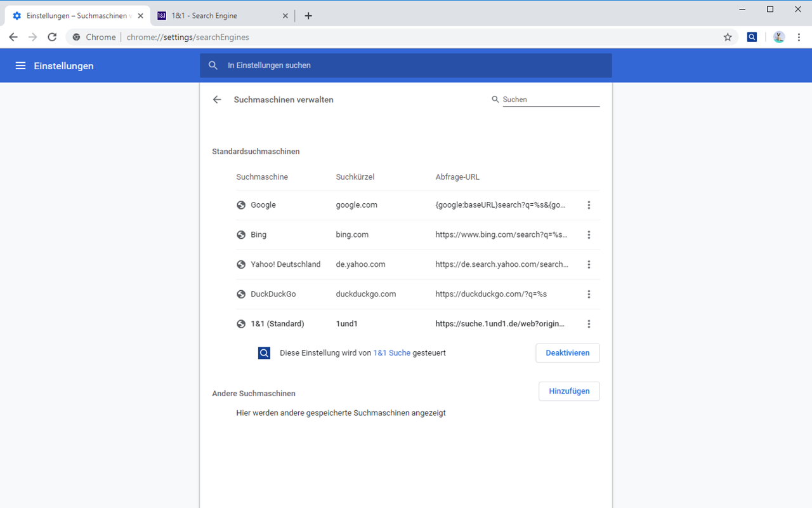Viewport: 812px width, 508px height.
Task: Click the browser back arrow
Action: (x=13, y=37)
